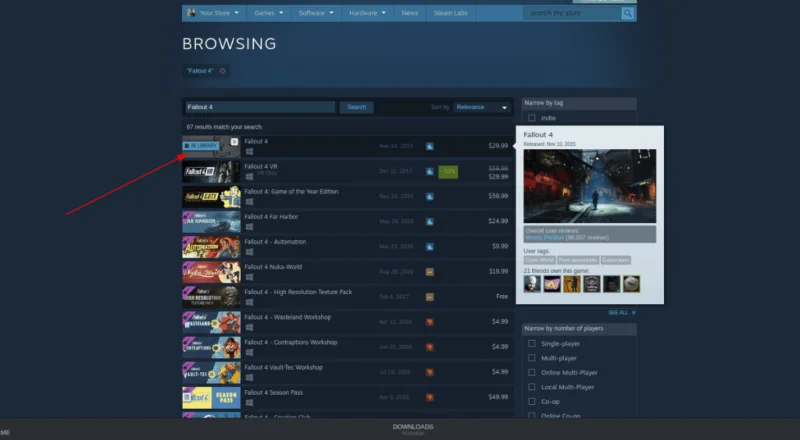Select "Fallout 4 - Contraptions Workshop" title

click(290, 342)
